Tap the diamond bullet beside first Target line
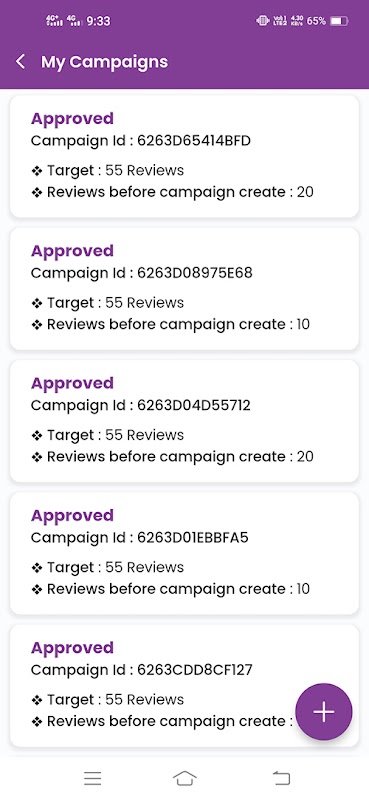The image size is (369, 800). 36,171
